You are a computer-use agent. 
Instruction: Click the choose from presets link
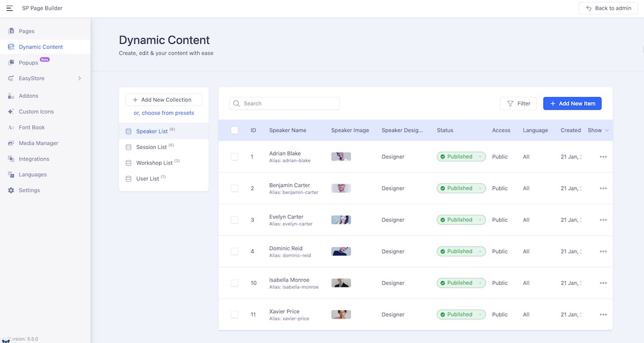click(164, 113)
